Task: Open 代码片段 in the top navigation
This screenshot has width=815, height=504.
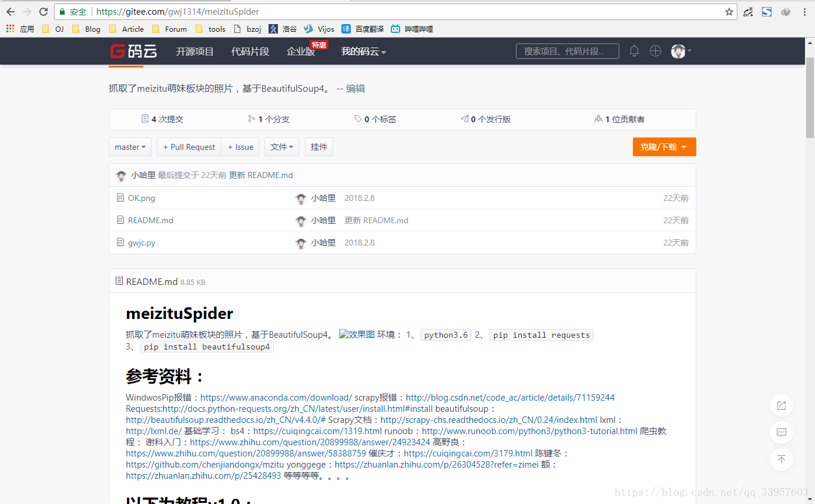Action: 250,52
